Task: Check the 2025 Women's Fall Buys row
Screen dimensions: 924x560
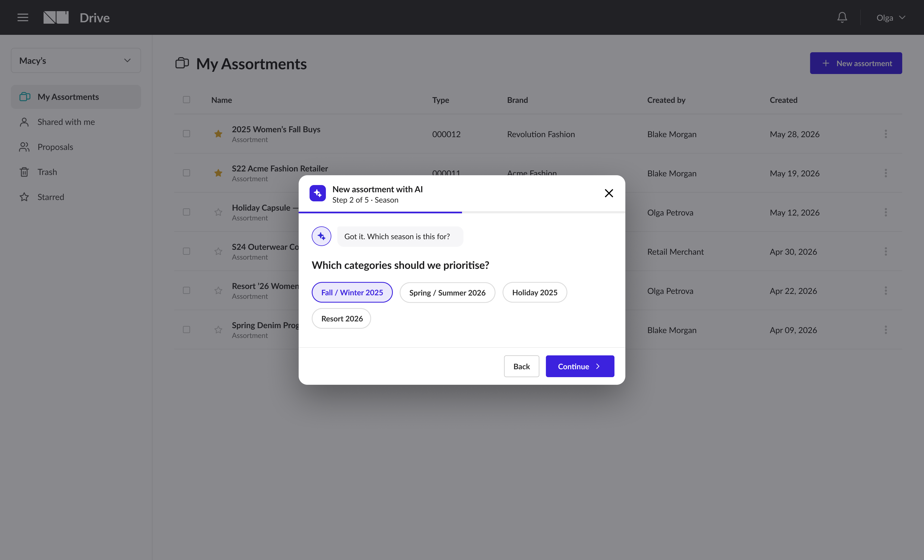Action: (186, 134)
